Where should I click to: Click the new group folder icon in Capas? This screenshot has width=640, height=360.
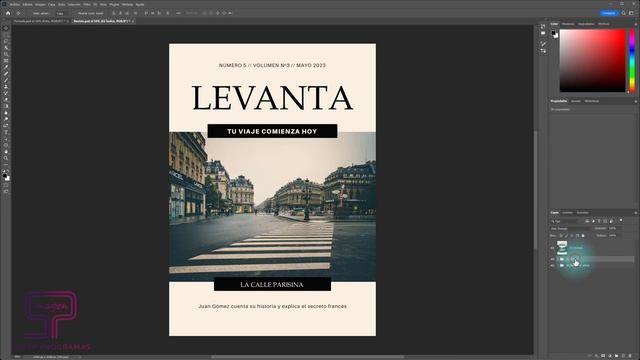[616, 356]
